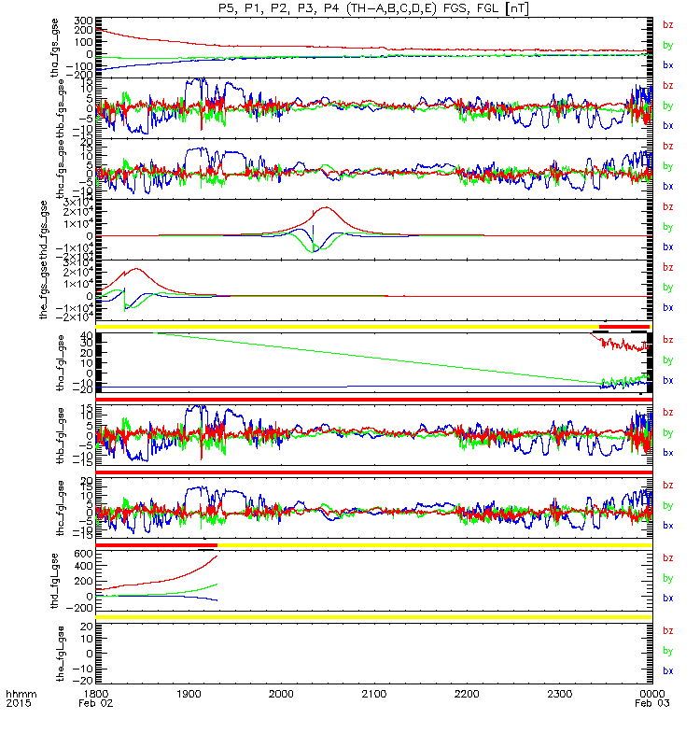Click the tha_fgs_gse y-axis label
Image resolution: width=700 pixels, height=747 pixels.
coord(54,48)
